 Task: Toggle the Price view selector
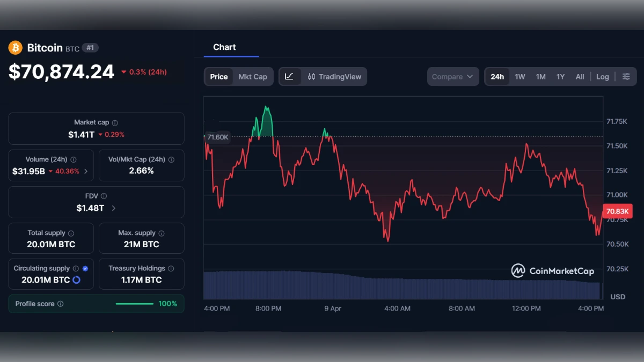218,76
